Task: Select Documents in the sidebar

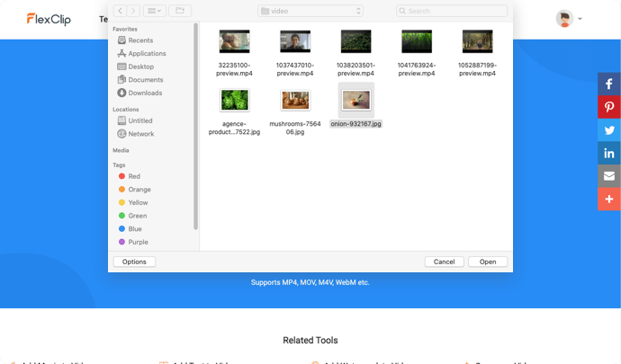Action: coord(145,80)
